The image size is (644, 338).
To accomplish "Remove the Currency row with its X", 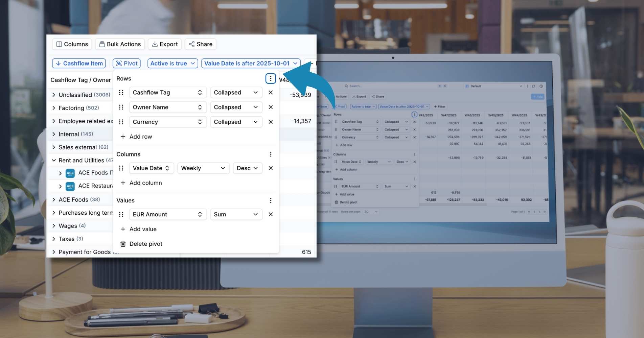I will (271, 122).
